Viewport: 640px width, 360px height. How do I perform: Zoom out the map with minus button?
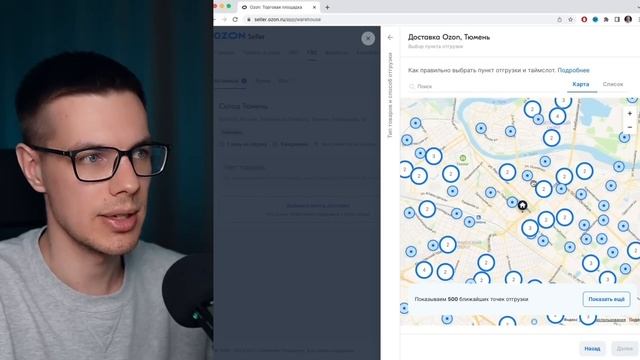point(629,127)
